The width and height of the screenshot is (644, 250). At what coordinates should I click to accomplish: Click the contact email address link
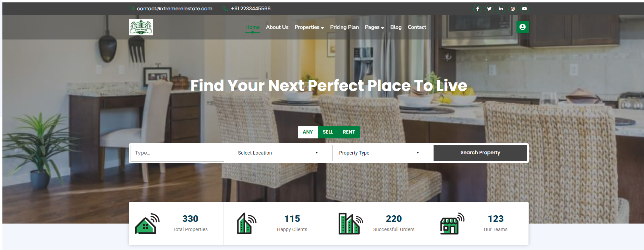coord(174,9)
